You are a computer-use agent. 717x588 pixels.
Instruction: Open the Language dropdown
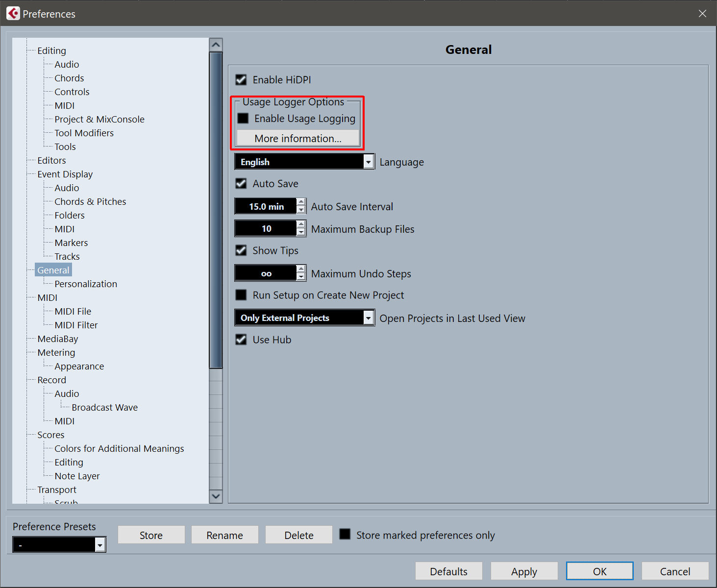[x=369, y=162]
